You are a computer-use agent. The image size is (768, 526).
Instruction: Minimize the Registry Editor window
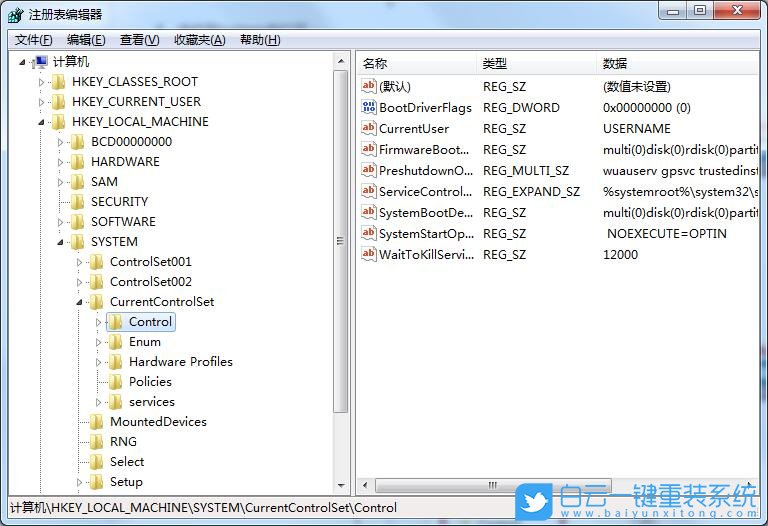(x=673, y=11)
